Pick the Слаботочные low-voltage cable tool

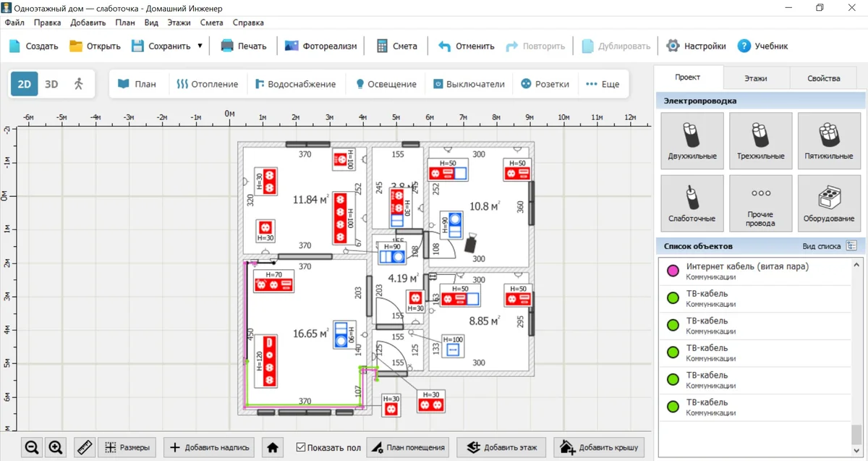click(x=692, y=203)
